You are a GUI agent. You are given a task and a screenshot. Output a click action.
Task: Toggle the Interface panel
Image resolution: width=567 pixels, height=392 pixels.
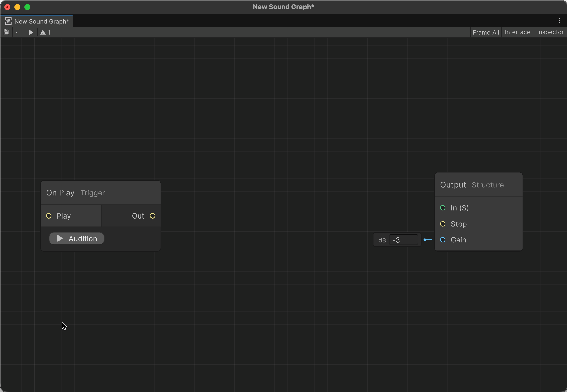pos(517,32)
